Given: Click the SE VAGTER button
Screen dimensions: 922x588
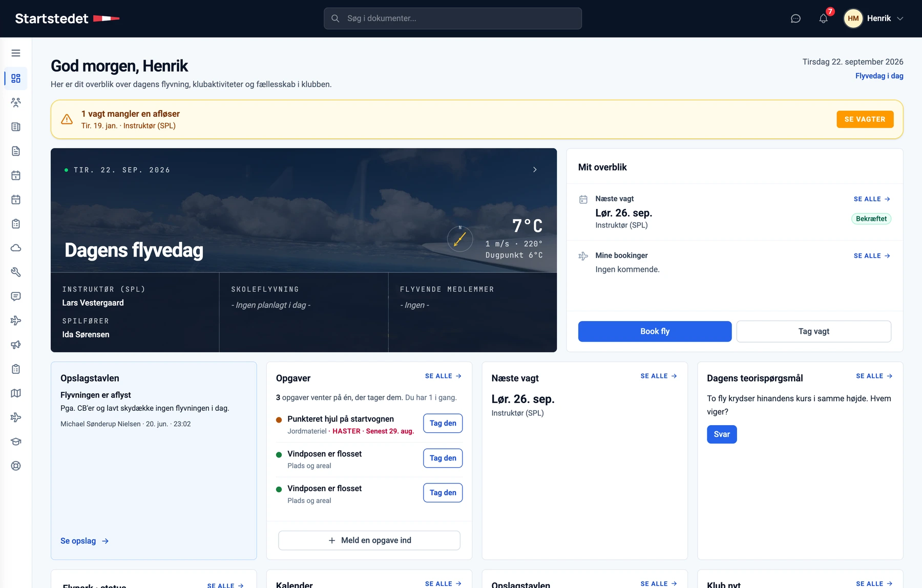Looking at the screenshot, I should point(865,119).
